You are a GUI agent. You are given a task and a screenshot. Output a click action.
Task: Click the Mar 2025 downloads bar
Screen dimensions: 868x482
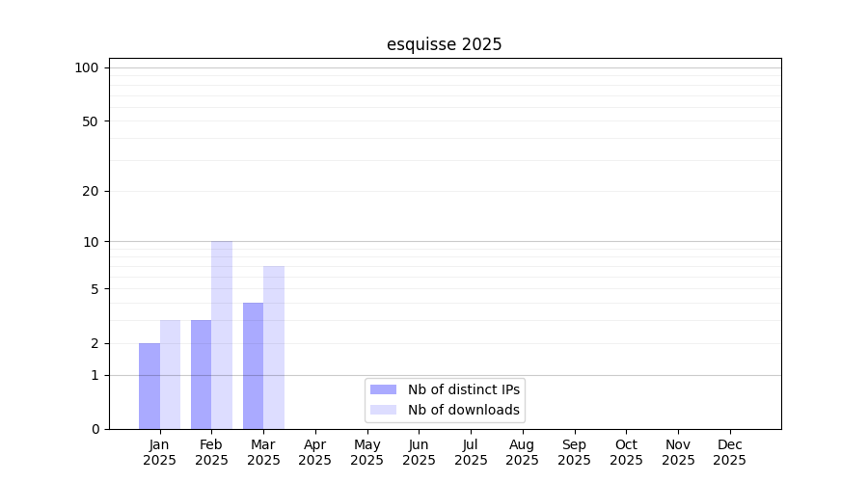tap(274, 347)
